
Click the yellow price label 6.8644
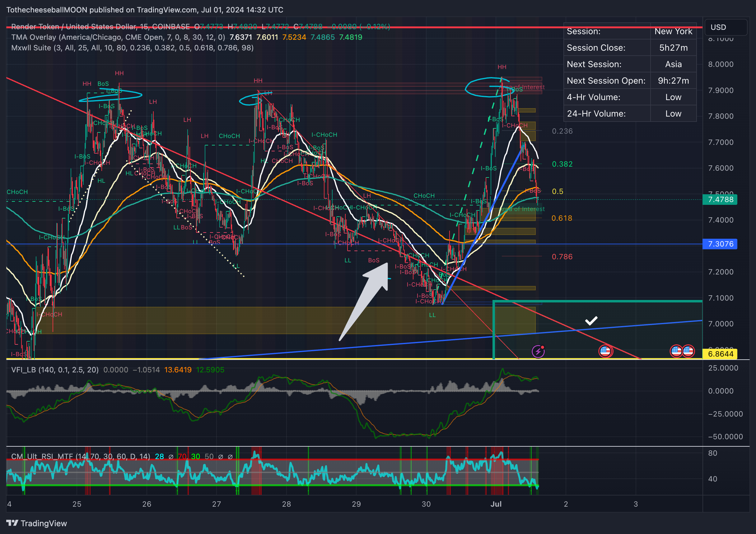point(720,354)
